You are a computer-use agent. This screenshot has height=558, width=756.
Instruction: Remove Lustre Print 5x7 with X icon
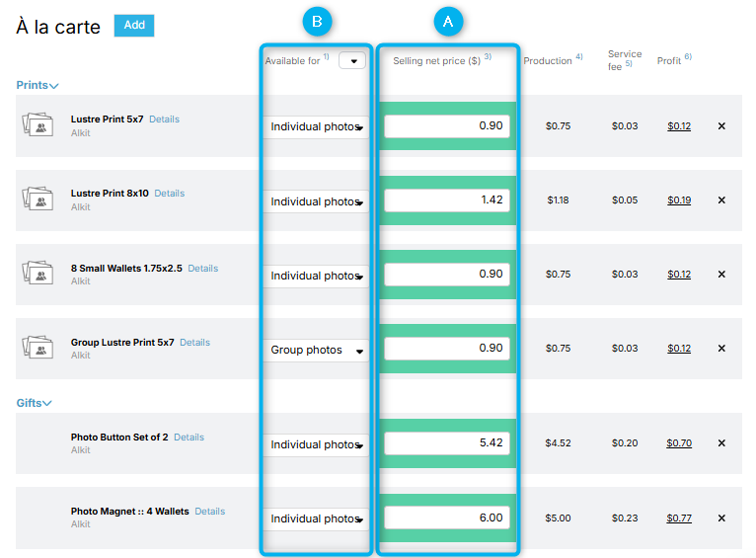click(x=721, y=125)
